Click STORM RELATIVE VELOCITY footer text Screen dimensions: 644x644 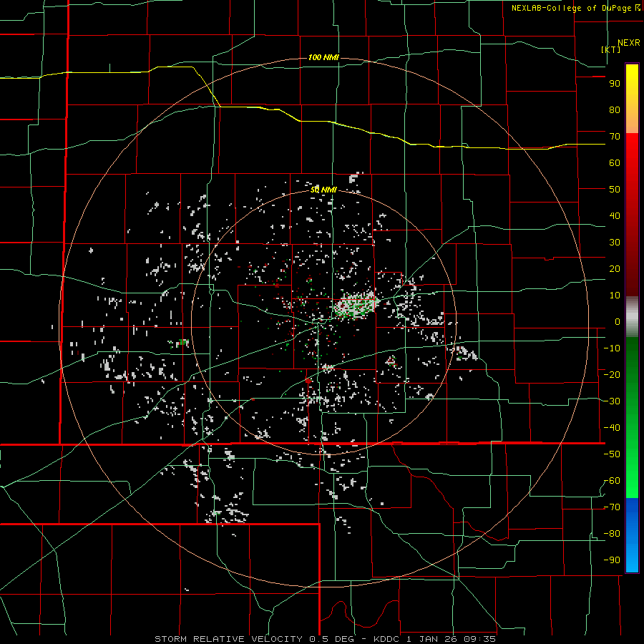(x=228, y=639)
